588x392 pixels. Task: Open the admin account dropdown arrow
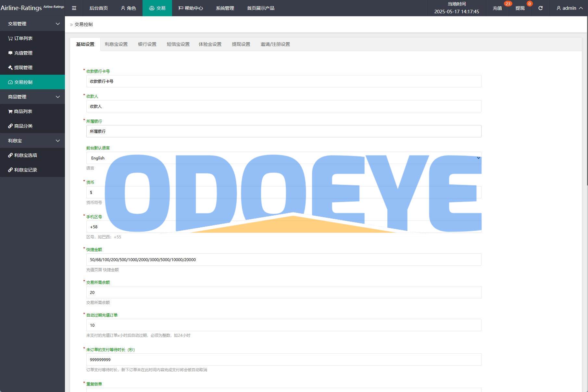click(581, 8)
